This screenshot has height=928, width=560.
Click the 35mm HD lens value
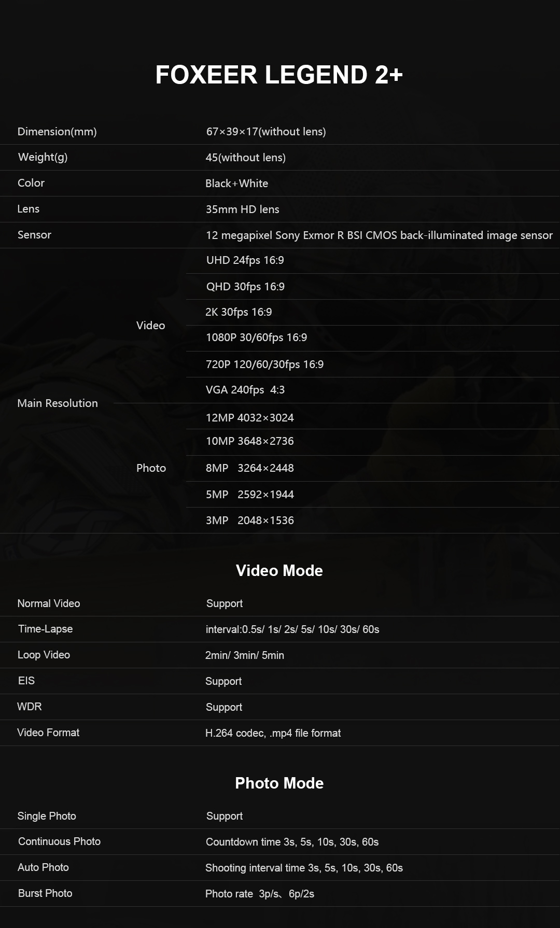(x=243, y=209)
